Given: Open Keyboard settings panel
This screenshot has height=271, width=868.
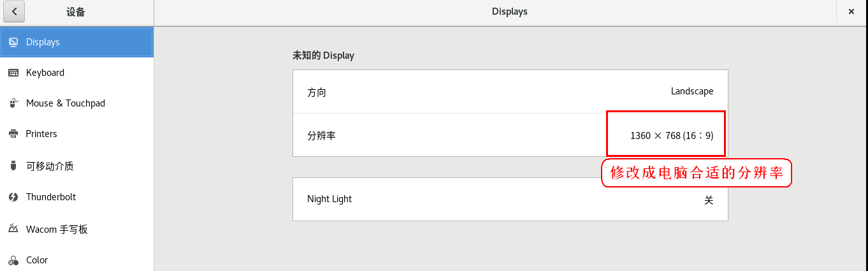Looking at the screenshot, I should [x=45, y=73].
